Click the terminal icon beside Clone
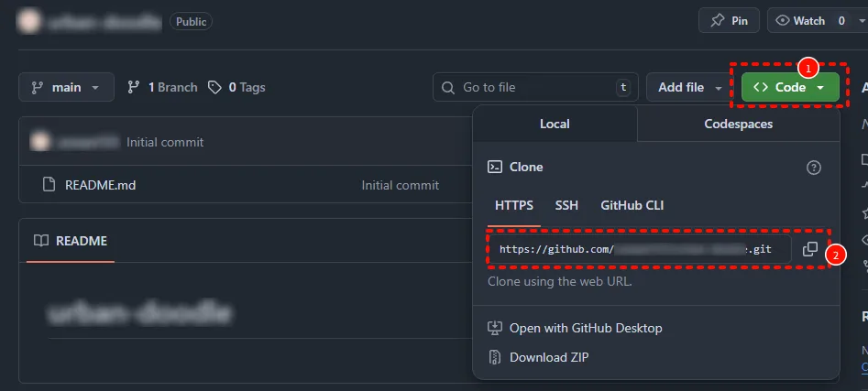 click(x=495, y=167)
